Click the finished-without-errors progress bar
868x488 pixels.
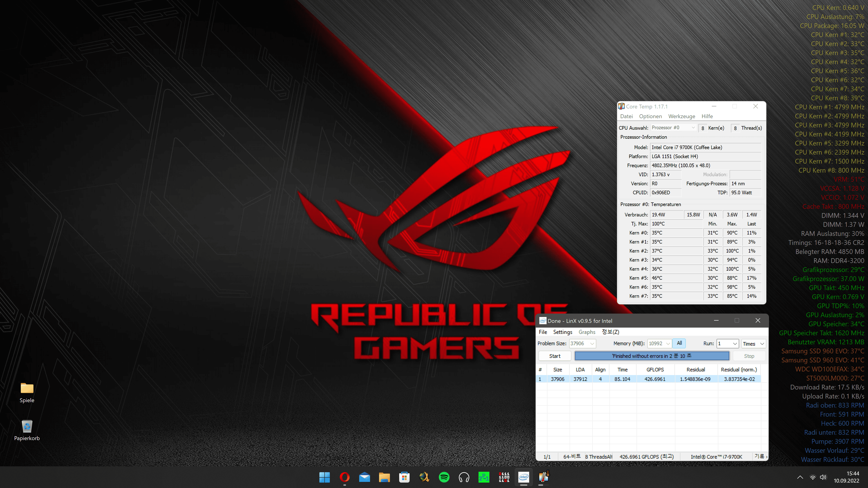(652, 356)
